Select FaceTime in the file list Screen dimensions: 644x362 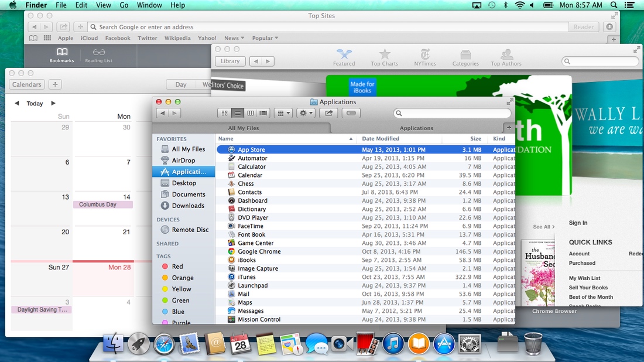coord(365,226)
